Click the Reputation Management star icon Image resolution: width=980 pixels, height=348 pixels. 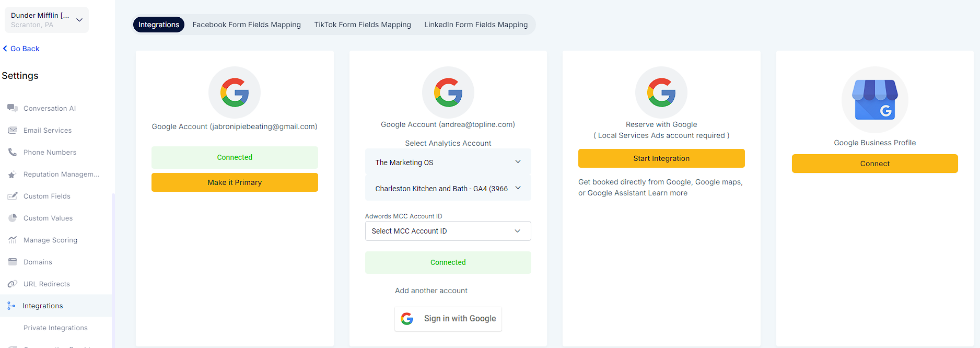tap(12, 175)
